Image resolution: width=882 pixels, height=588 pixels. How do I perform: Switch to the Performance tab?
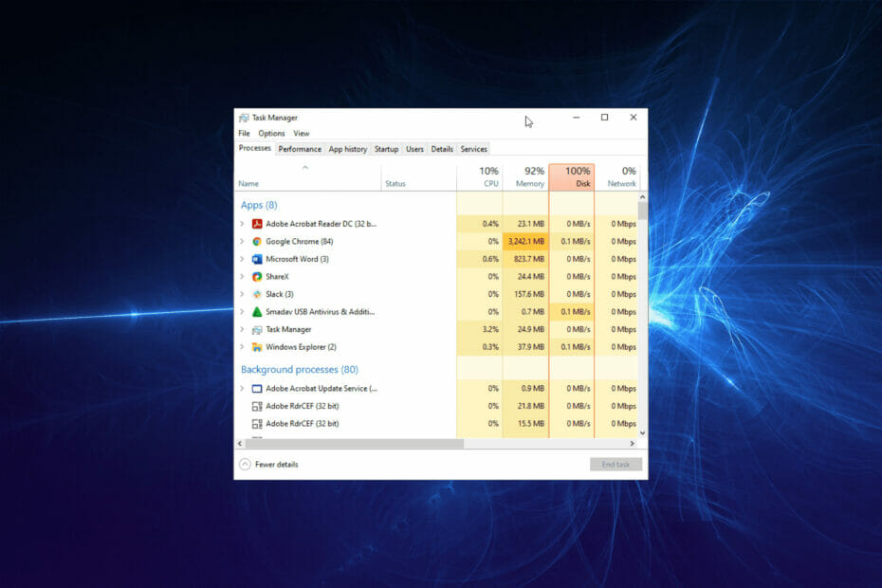[x=300, y=149]
